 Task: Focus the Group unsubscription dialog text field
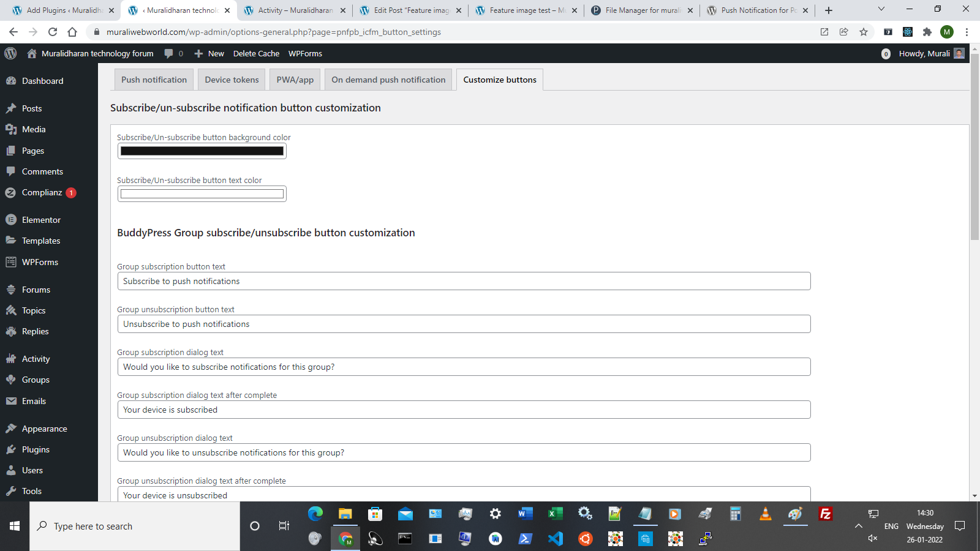pyautogui.click(x=464, y=452)
